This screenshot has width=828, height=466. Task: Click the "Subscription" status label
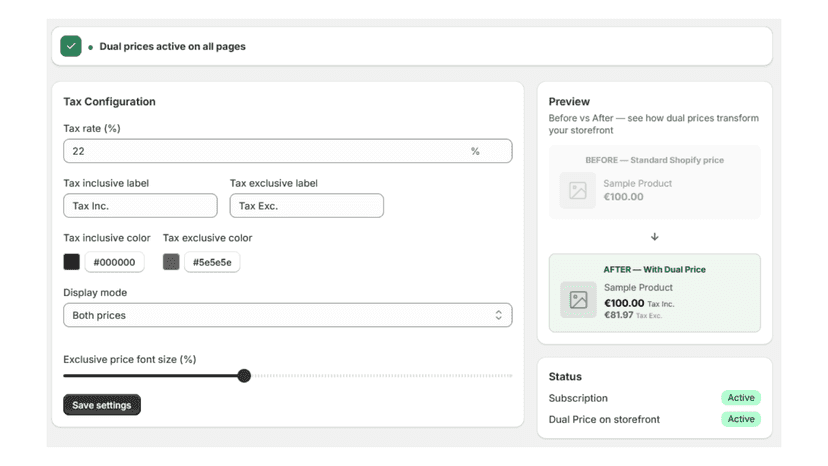(578, 398)
